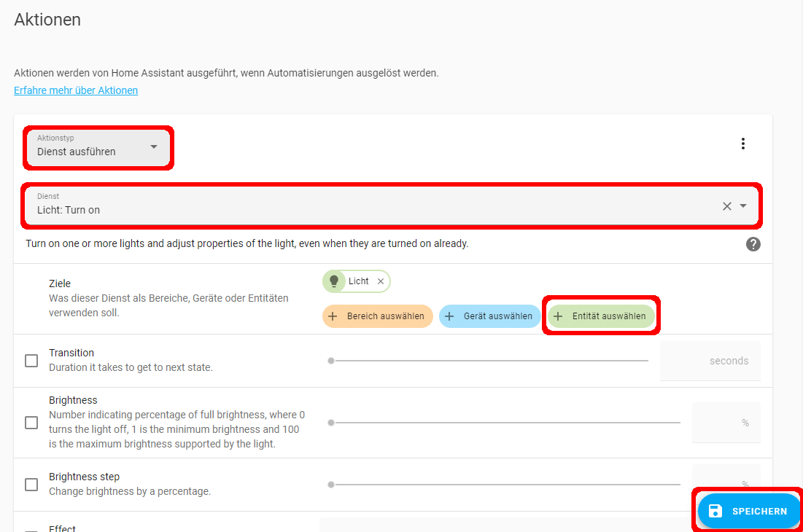803x532 pixels.
Task: Enable the Brightness checkbox
Action: pyautogui.click(x=31, y=423)
